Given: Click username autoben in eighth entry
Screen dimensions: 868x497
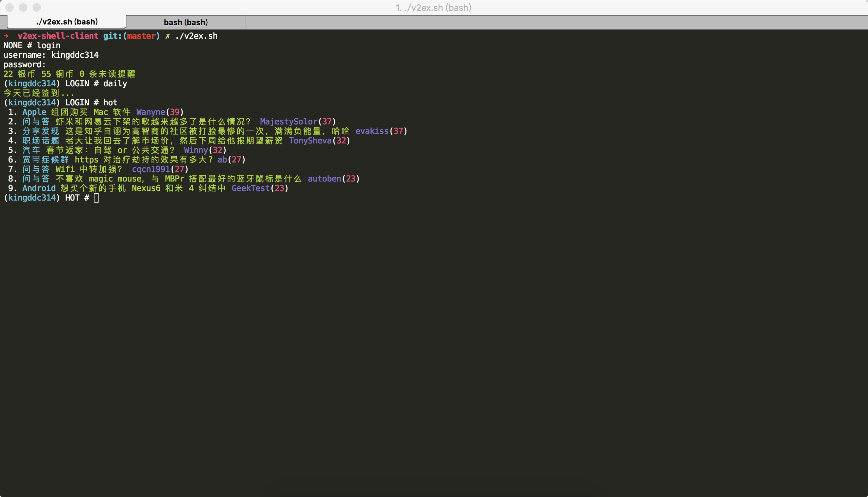Looking at the screenshot, I should point(324,179).
